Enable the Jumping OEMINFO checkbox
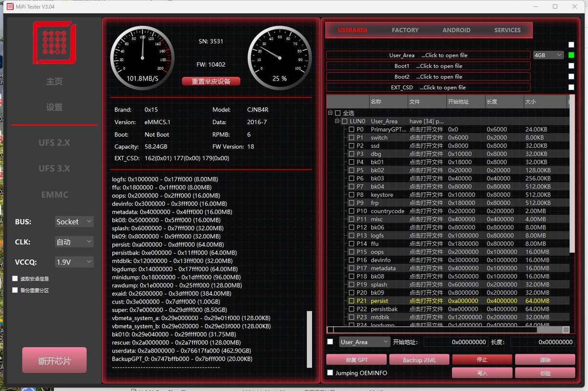588x391 pixels. [x=330, y=373]
